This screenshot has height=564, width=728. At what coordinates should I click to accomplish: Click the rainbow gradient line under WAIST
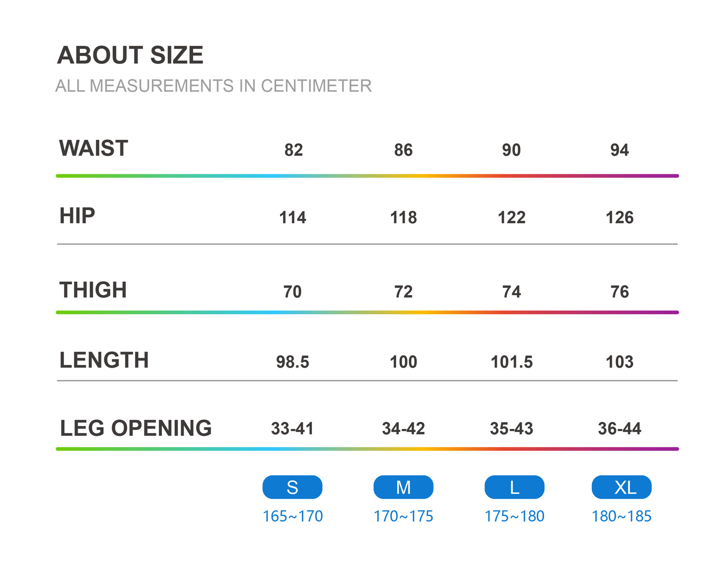(x=367, y=176)
